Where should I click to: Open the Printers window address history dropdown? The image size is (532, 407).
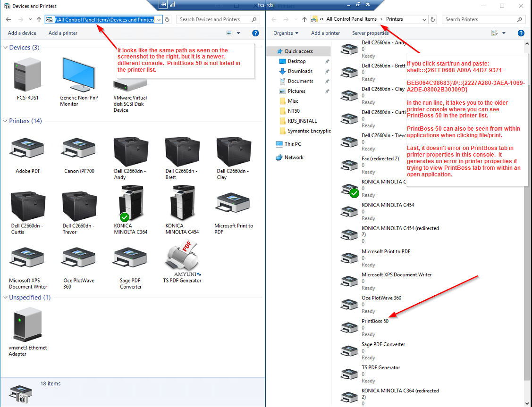click(x=424, y=20)
